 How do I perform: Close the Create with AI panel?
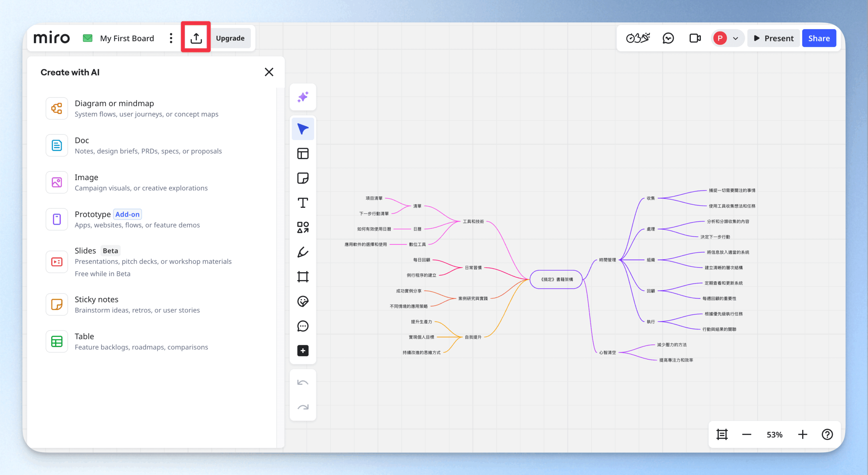point(269,72)
